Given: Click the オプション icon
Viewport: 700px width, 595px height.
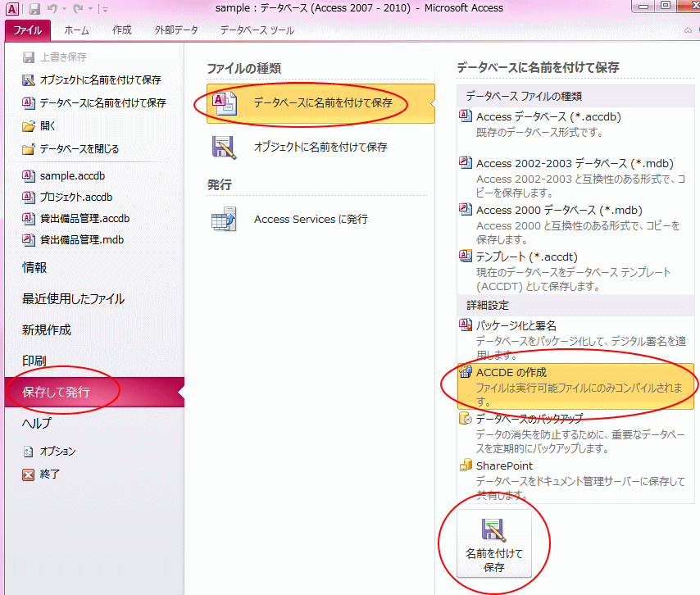Looking at the screenshot, I should 28,452.
